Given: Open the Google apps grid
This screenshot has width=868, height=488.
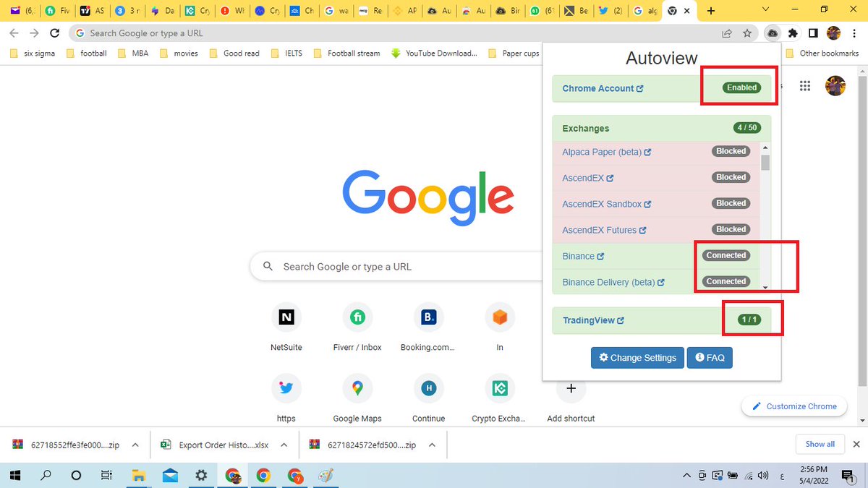Looking at the screenshot, I should coord(805,86).
